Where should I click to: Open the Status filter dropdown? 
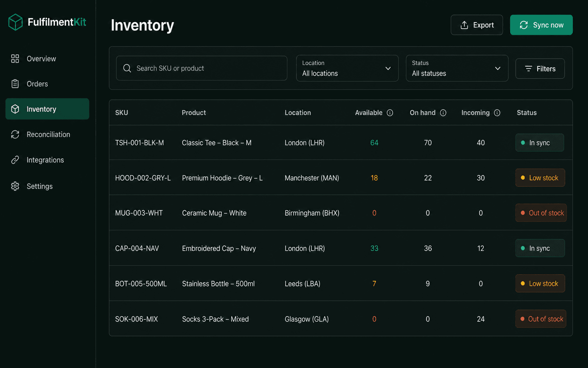(457, 68)
